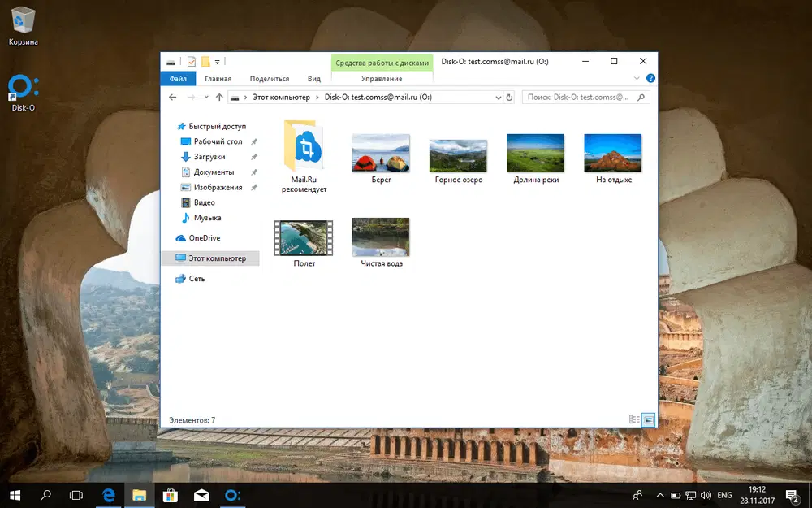The image size is (812, 508).
Task: Expand the address bar history dropdown
Action: pos(498,97)
